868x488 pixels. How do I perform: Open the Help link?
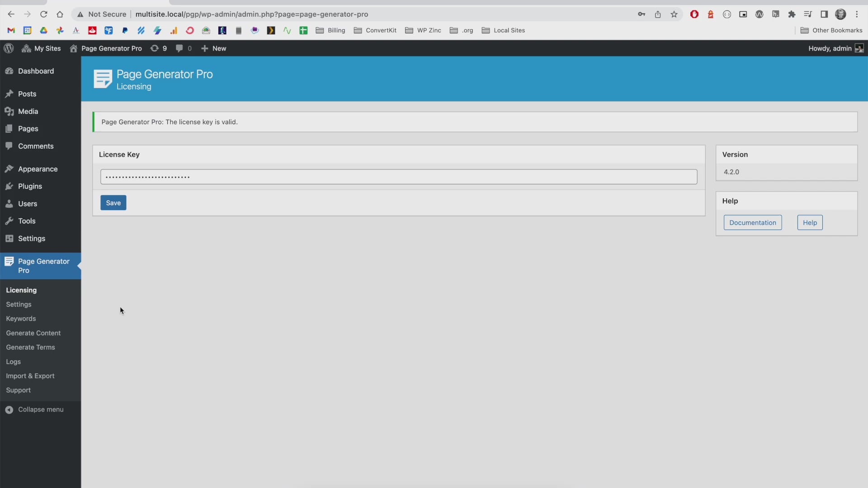click(x=809, y=222)
